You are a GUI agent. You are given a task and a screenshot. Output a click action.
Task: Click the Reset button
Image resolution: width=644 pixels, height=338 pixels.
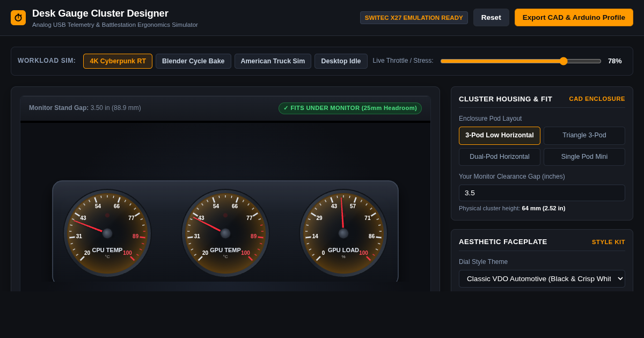point(491,17)
